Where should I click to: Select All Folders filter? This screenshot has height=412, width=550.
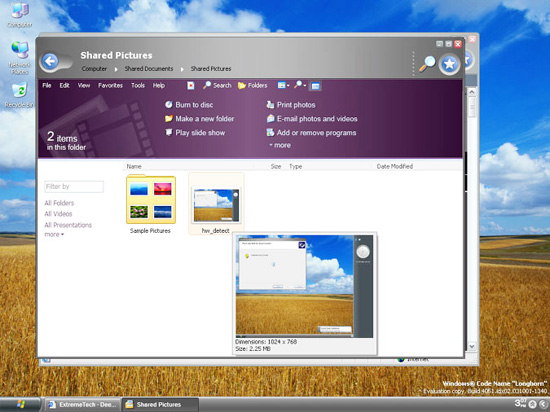[x=59, y=203]
